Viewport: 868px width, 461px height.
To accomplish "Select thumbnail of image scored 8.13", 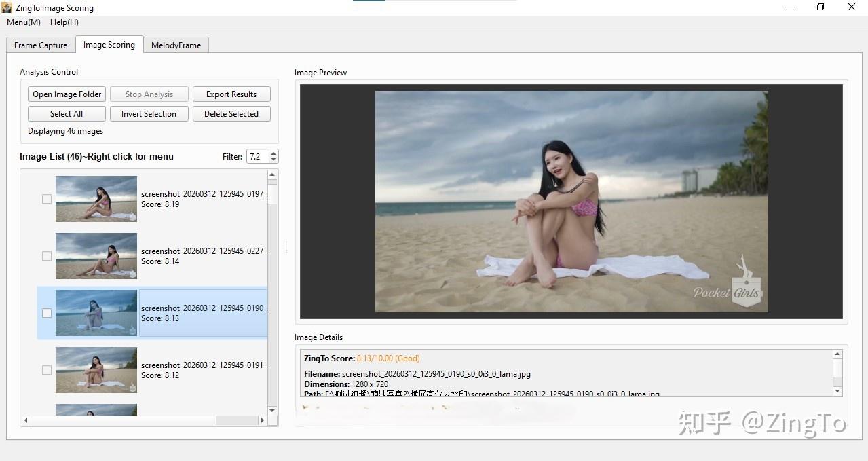I will pyautogui.click(x=96, y=313).
